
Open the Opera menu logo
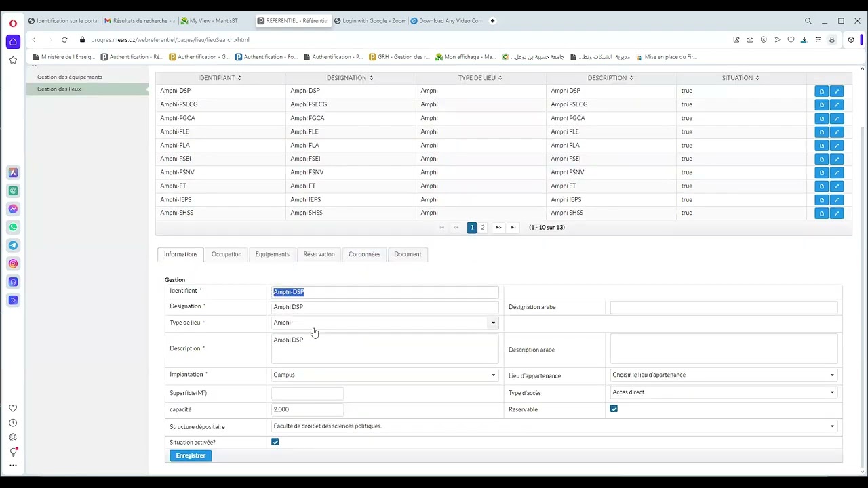(13, 23)
